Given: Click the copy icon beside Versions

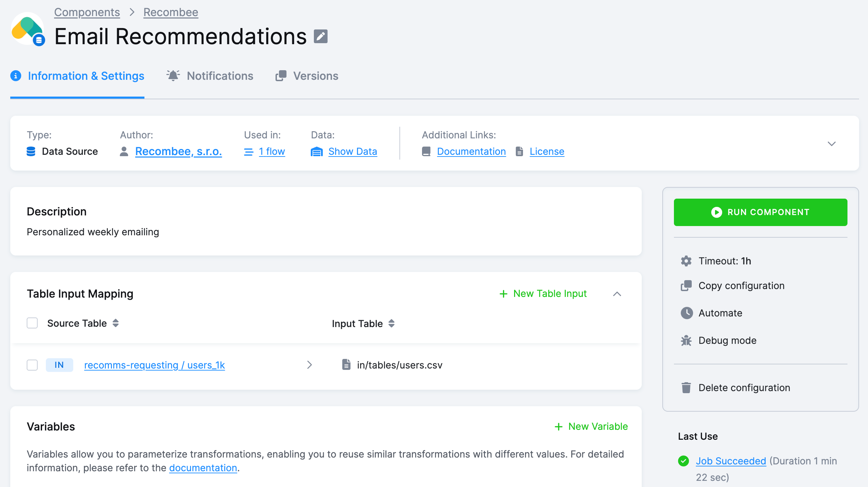Looking at the screenshot, I should [x=281, y=76].
